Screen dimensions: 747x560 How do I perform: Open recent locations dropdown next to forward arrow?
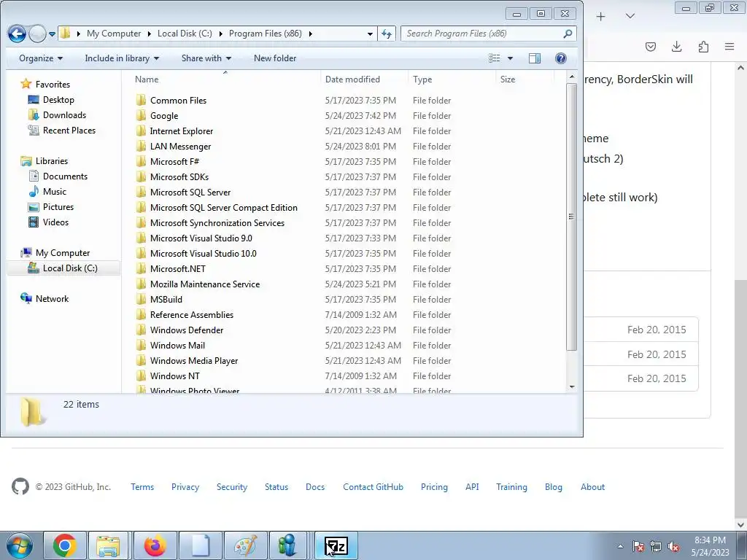pos(52,34)
